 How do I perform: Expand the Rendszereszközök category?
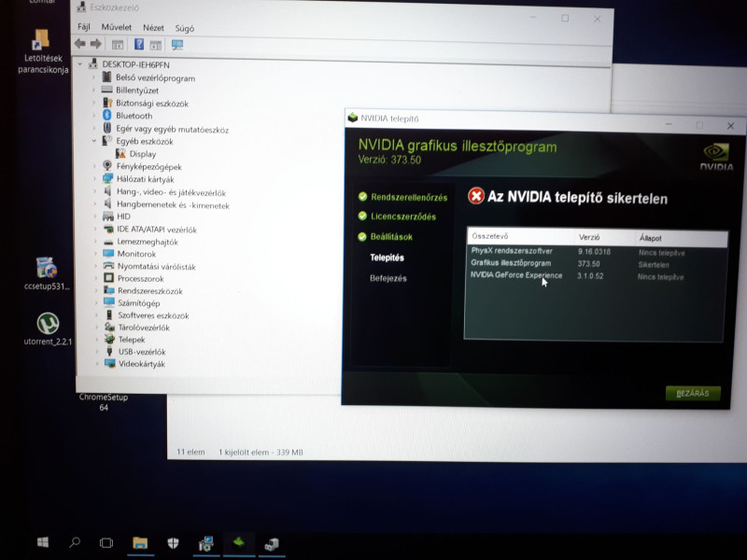click(x=96, y=290)
